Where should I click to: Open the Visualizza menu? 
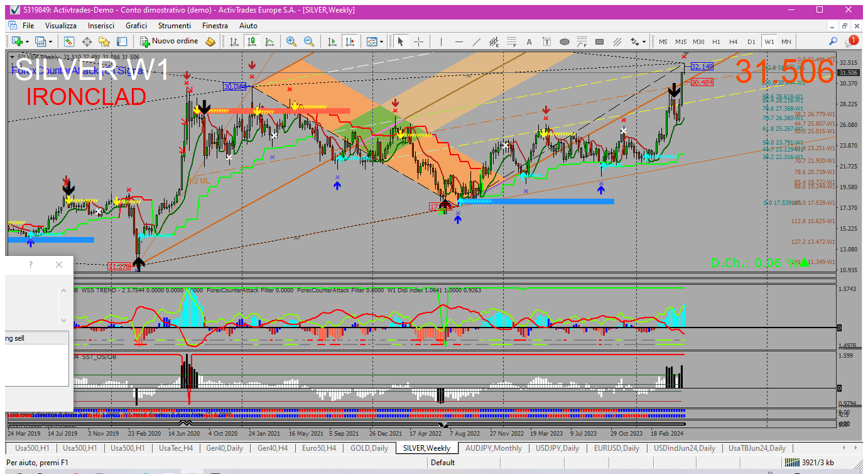61,26
